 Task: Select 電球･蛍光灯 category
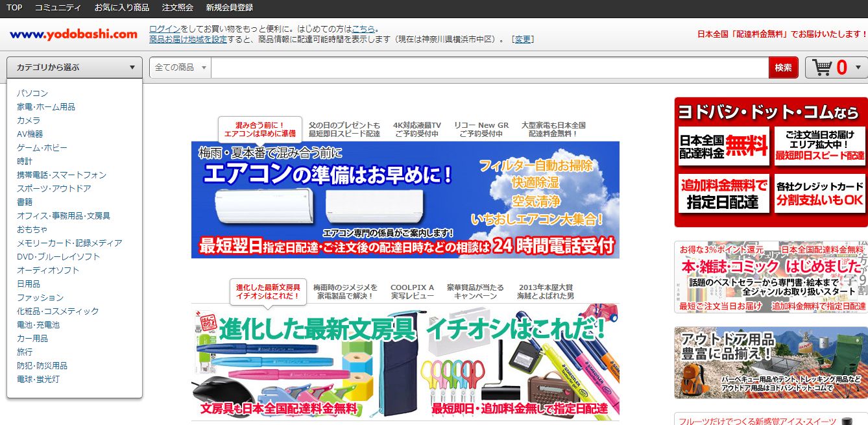point(38,380)
